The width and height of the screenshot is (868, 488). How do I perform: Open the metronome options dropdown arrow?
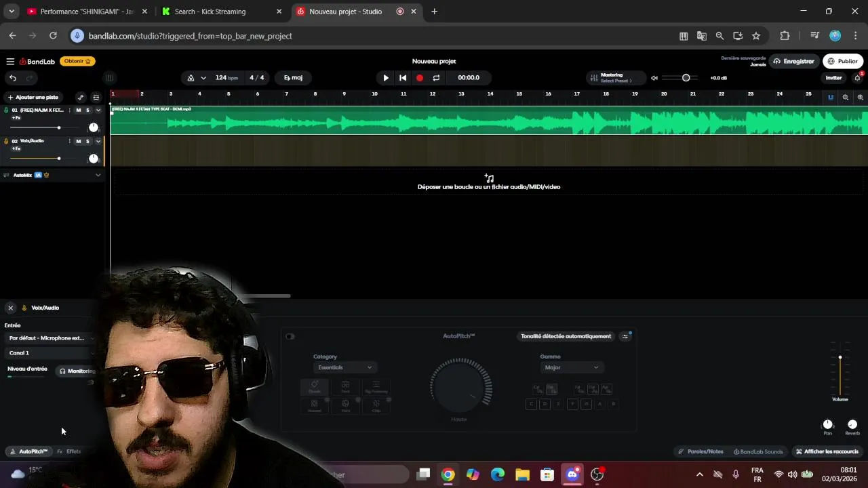(203, 78)
